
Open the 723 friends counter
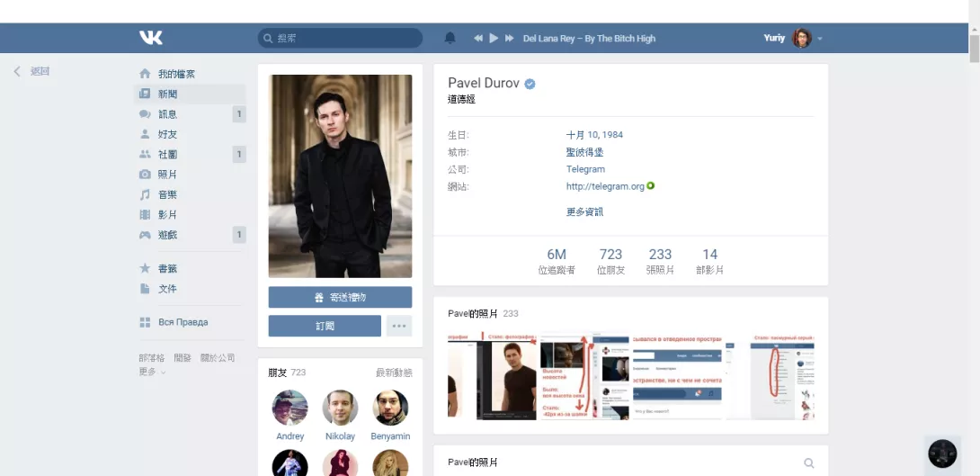click(610, 262)
